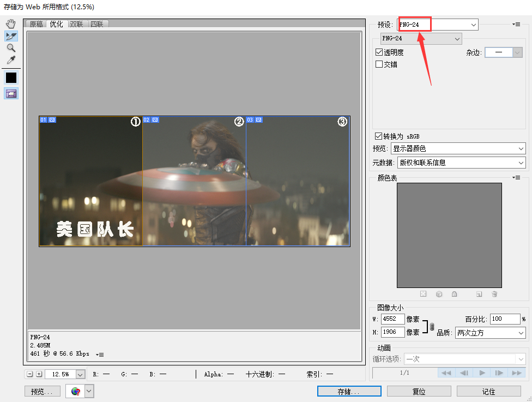
Task: Click the browser preview icon
Action: point(75,391)
